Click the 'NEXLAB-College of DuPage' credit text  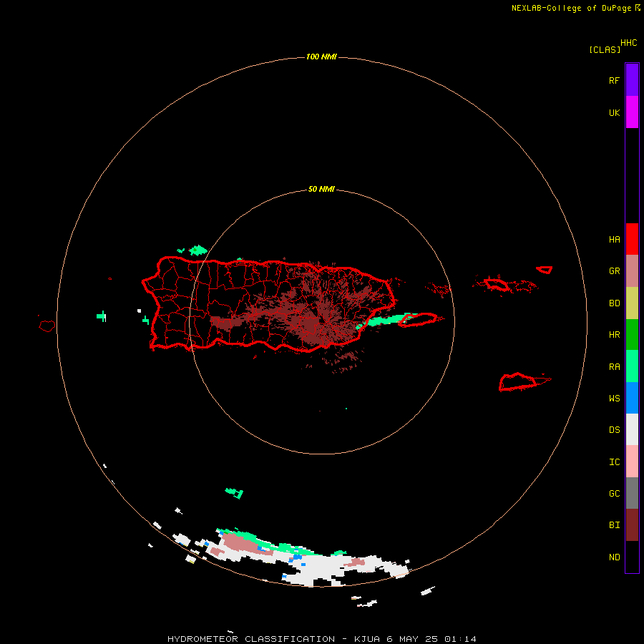coord(571,8)
